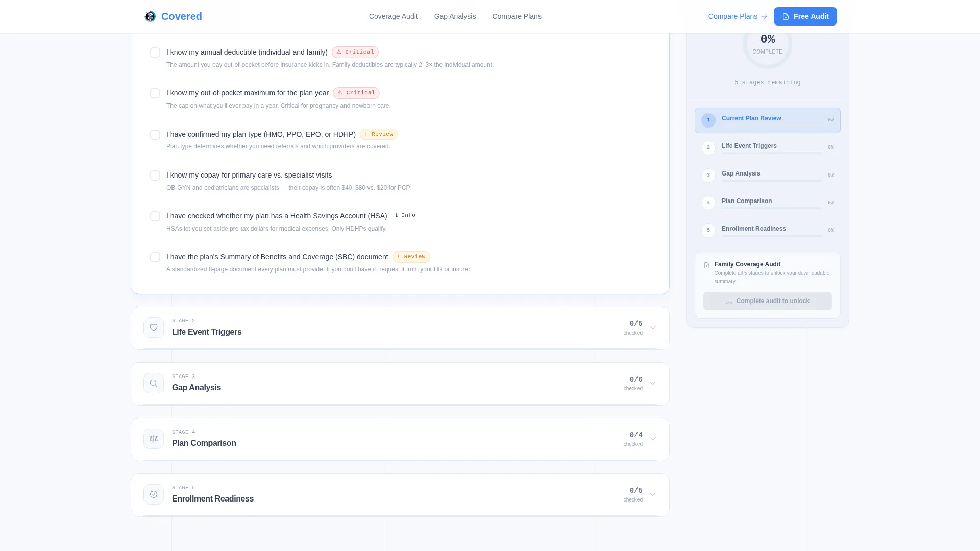980x551 pixels.
Task: Click the scales icon for Plan Comparison stage
Action: (154, 439)
